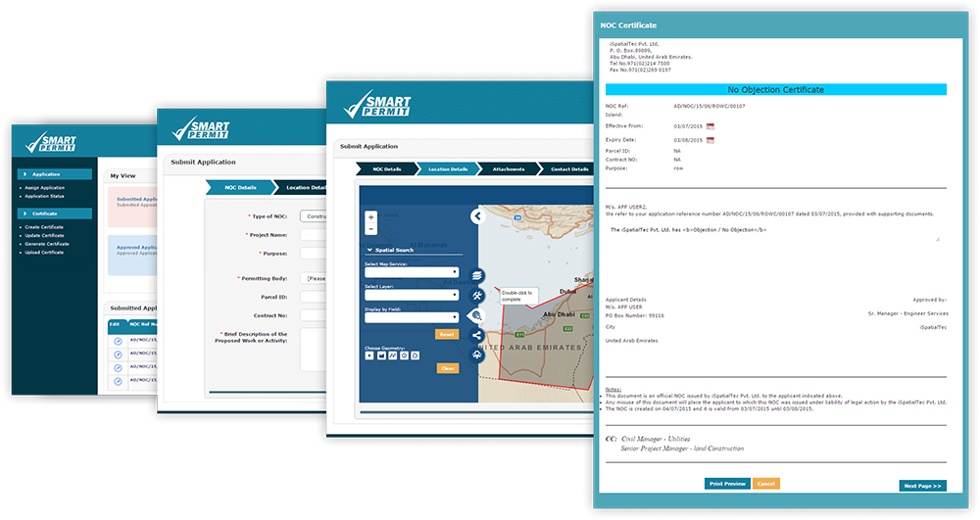The width and height of the screenshot is (980, 520).
Task: Open the Expiry Date calendar picker
Action: (710, 140)
